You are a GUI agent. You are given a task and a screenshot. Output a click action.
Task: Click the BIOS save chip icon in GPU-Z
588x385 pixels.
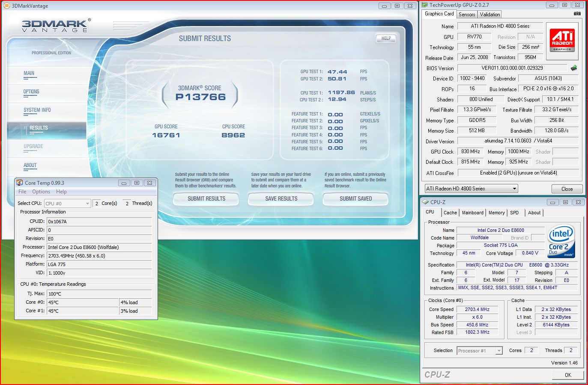[574, 68]
